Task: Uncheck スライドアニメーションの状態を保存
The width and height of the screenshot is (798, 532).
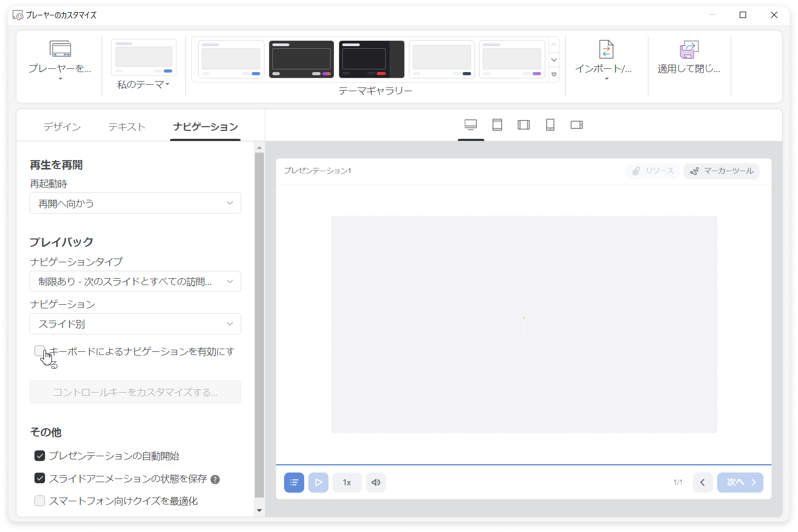Action: [40, 478]
